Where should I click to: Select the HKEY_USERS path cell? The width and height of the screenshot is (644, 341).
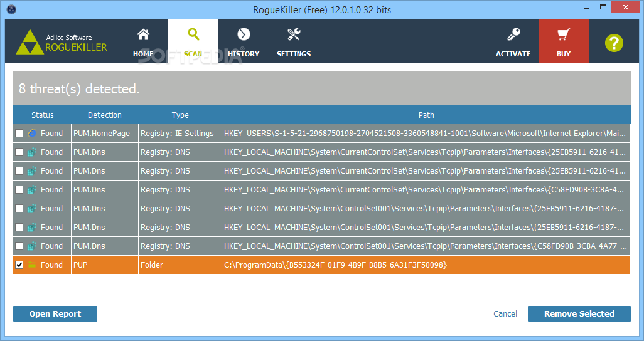[426, 134]
